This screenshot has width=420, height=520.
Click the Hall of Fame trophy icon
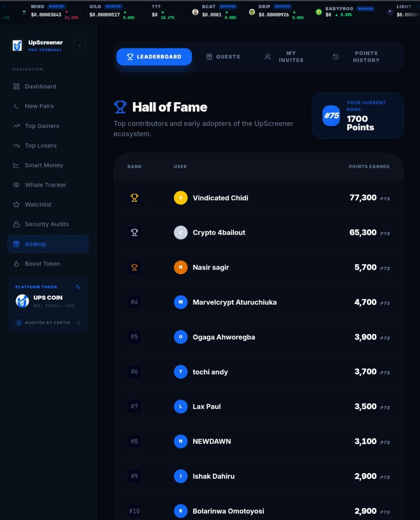(x=120, y=107)
